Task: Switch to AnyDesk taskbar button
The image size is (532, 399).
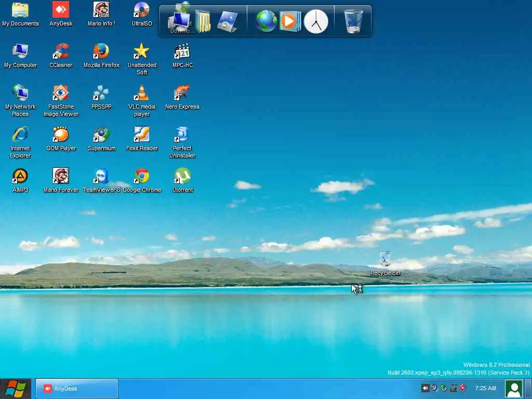Action: pyautogui.click(x=77, y=389)
